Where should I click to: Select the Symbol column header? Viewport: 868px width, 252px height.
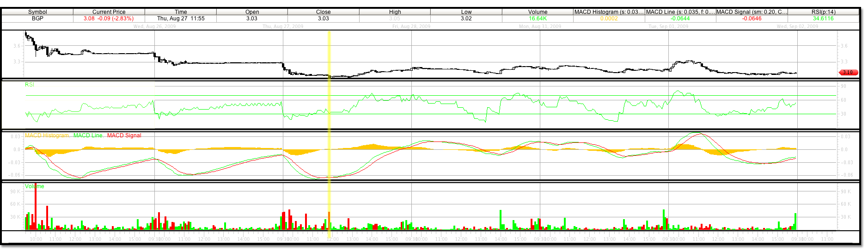click(37, 12)
